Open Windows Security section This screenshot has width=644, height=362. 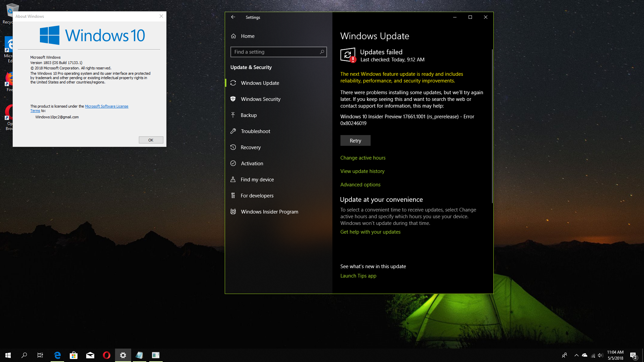[278, 99]
